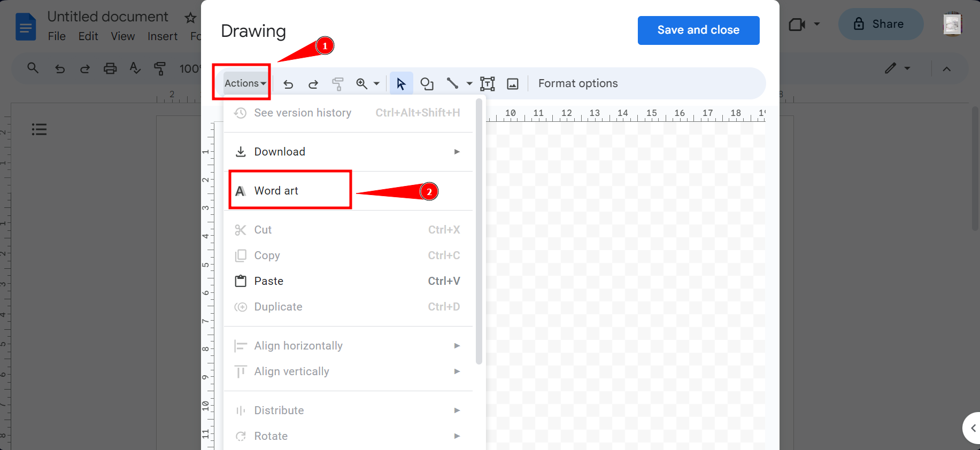Open the File menu in Docs
The height and width of the screenshot is (450, 980).
click(57, 36)
